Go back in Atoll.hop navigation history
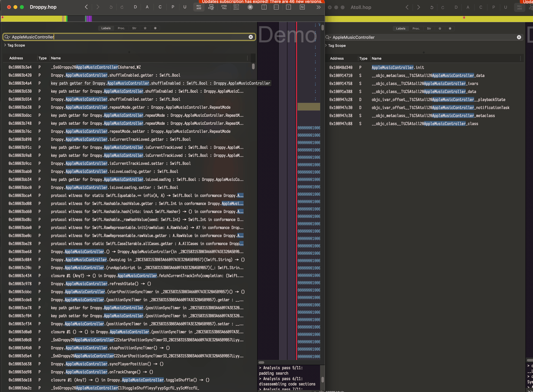 407,7
